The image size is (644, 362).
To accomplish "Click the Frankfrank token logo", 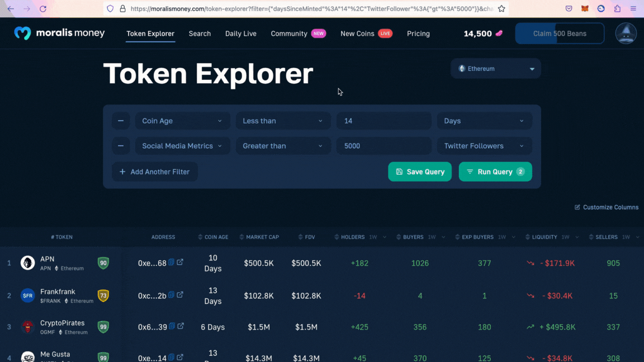I will 27,296.
